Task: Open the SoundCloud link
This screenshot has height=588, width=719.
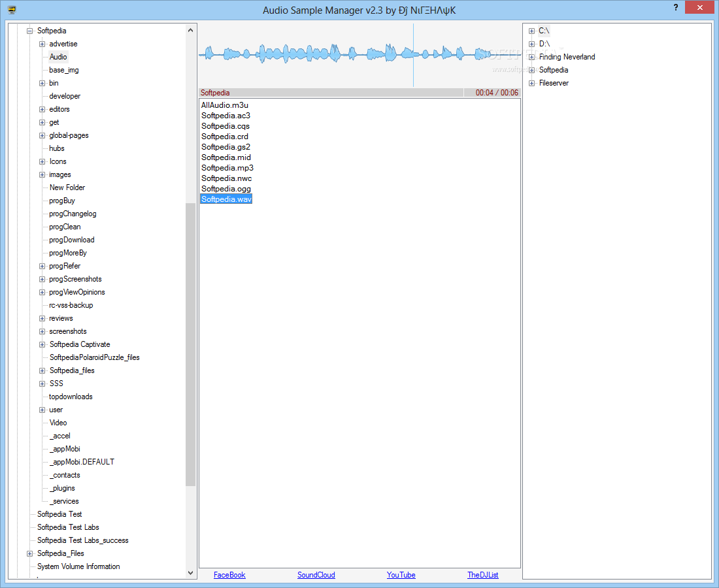Action: pyautogui.click(x=316, y=575)
